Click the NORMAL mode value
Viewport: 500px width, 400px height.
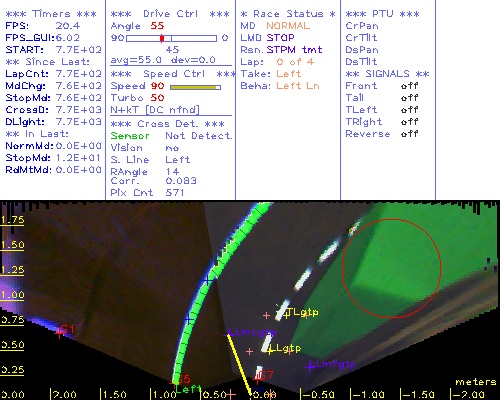pos(288,26)
